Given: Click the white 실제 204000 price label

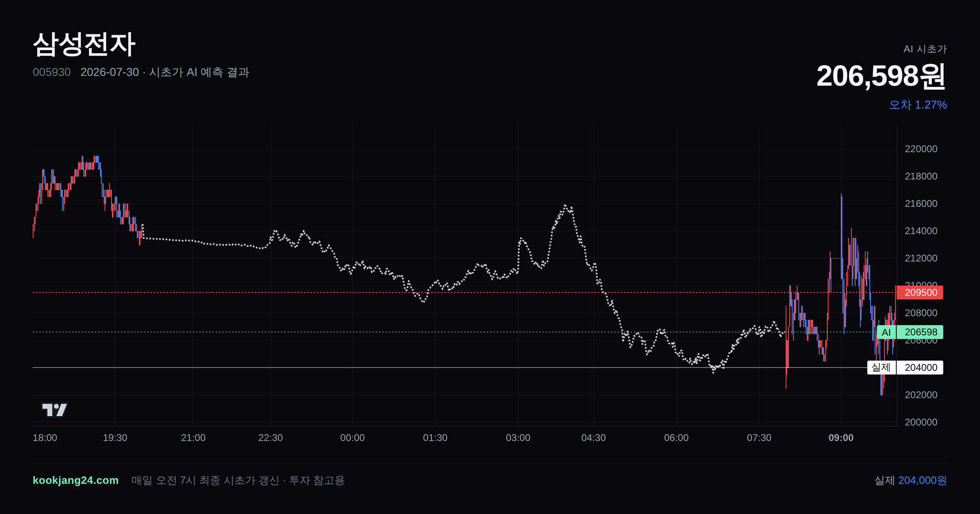Looking at the screenshot, I should tap(905, 368).
